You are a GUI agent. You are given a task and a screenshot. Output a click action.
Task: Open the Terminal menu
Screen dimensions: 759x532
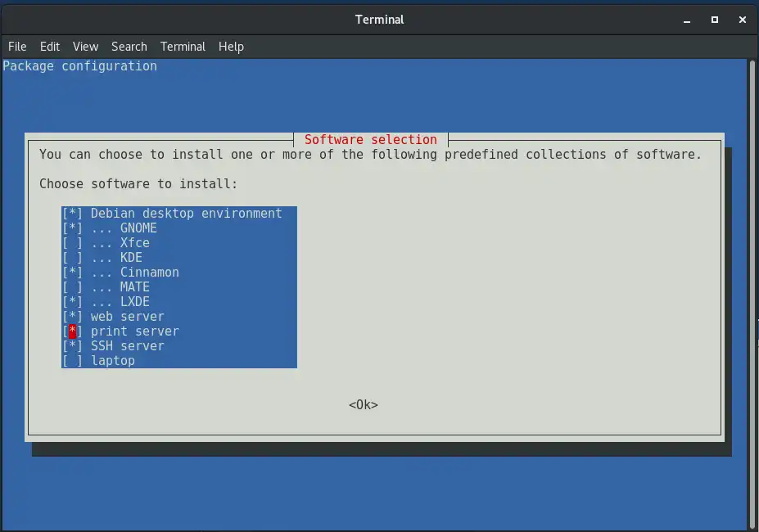point(183,47)
